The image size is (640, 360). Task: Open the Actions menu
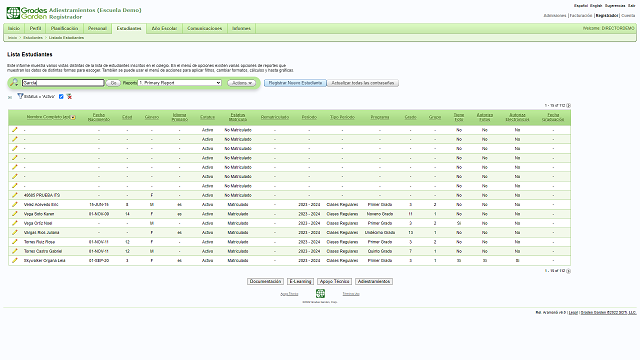click(x=242, y=83)
